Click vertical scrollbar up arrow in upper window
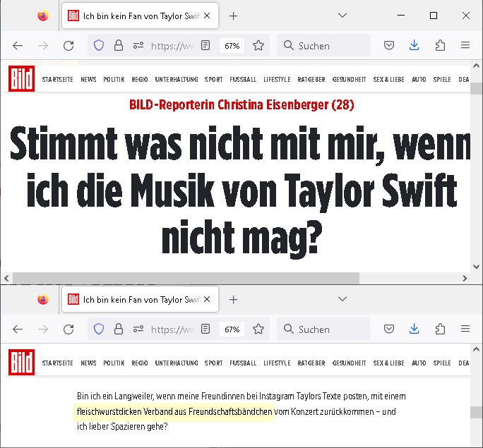 (x=476, y=66)
